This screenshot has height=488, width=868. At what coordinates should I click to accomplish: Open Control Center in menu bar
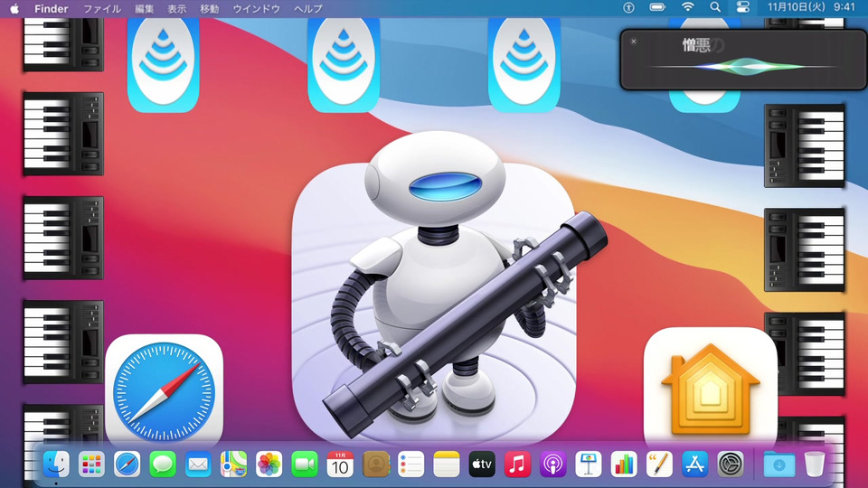pyautogui.click(x=743, y=7)
